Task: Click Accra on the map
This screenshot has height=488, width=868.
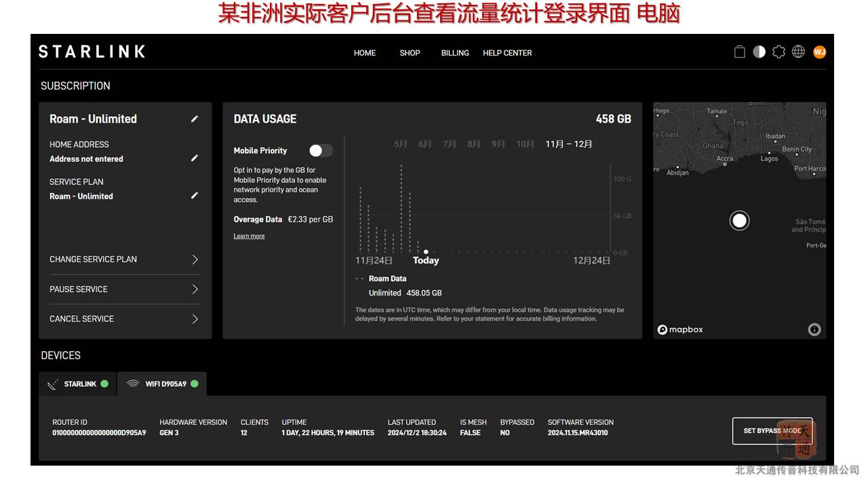Action: (725, 159)
